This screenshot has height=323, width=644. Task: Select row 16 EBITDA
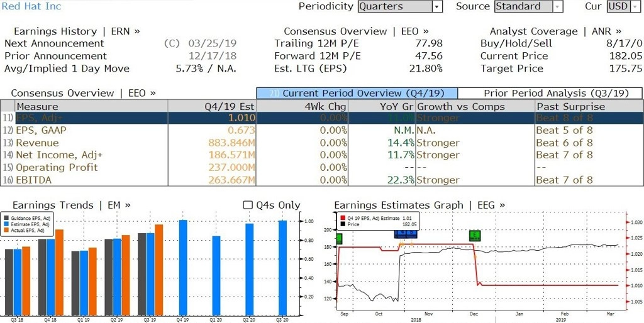coord(321,180)
